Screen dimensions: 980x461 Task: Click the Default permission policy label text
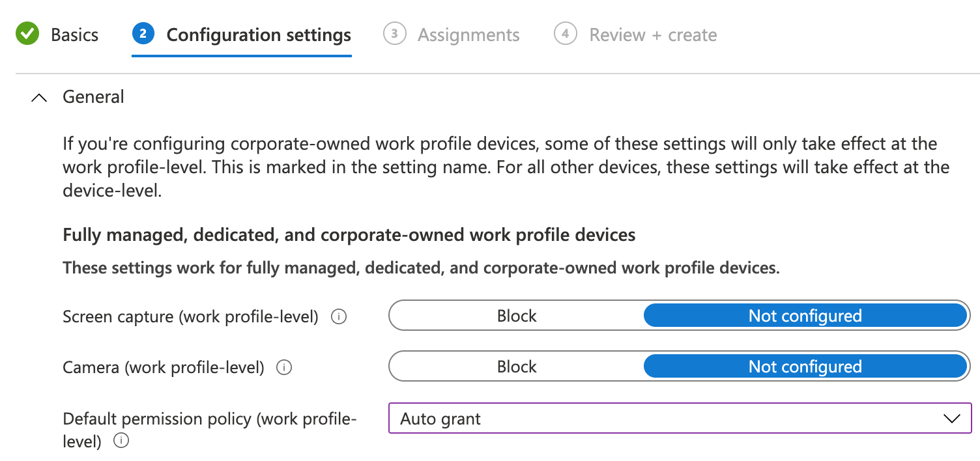210,430
